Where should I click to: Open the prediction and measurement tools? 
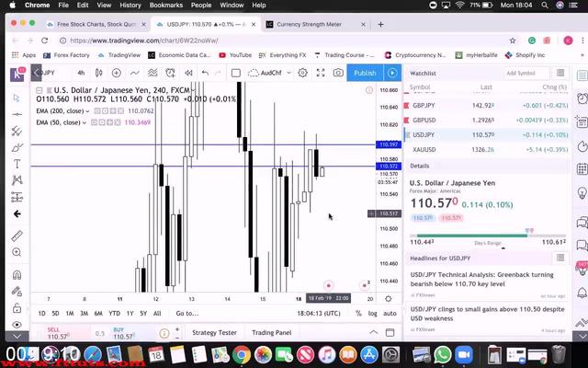17,197
